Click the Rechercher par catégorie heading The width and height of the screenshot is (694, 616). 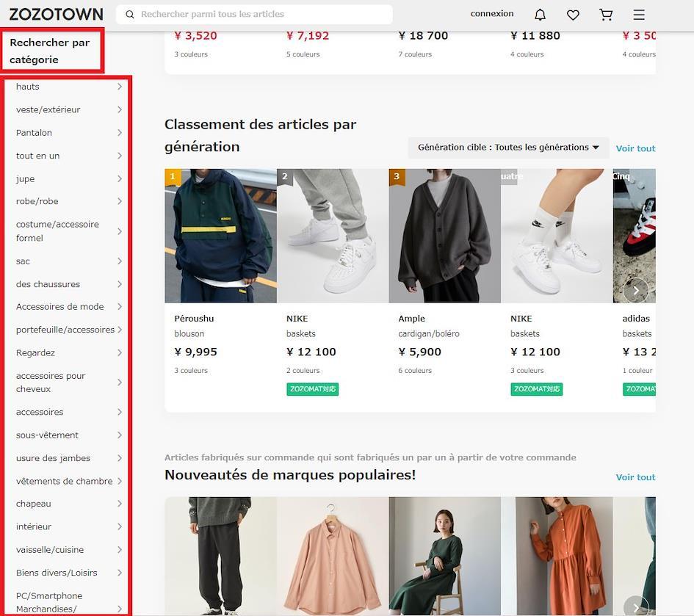pos(50,51)
